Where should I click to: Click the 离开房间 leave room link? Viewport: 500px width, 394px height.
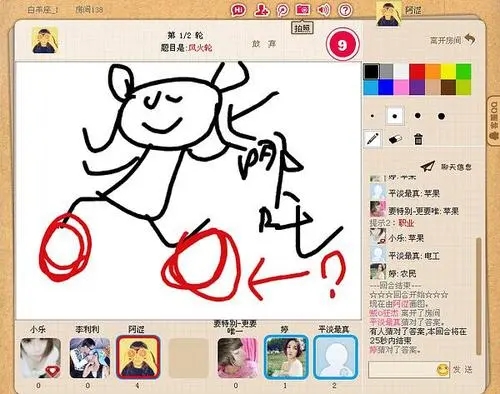pyautogui.click(x=446, y=40)
